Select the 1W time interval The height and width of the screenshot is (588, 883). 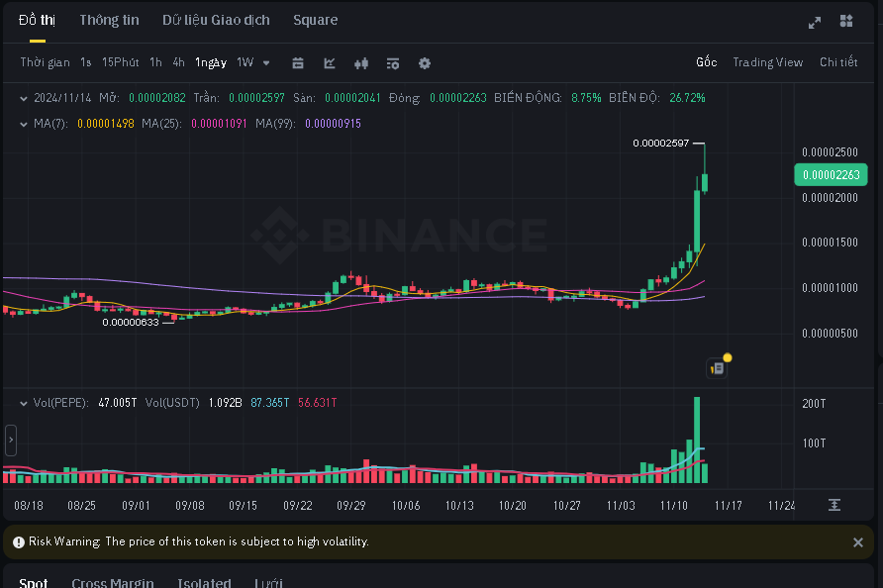(245, 62)
